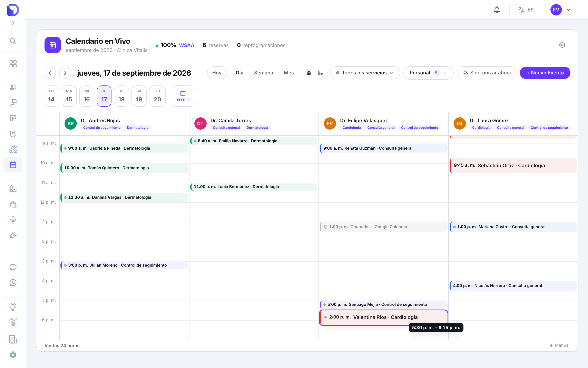Open the WhatsApp icon in the sidebar
Image resolution: width=588 pixels, height=368 pixels.
13,283
